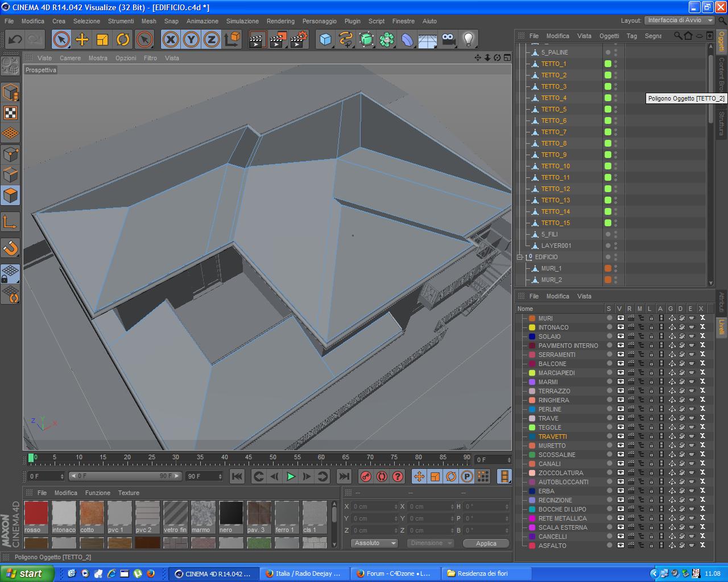Viewport: 728px width, 582px height.
Task: Toggle visibility of the SOLAIO layer
Action: click(621, 336)
